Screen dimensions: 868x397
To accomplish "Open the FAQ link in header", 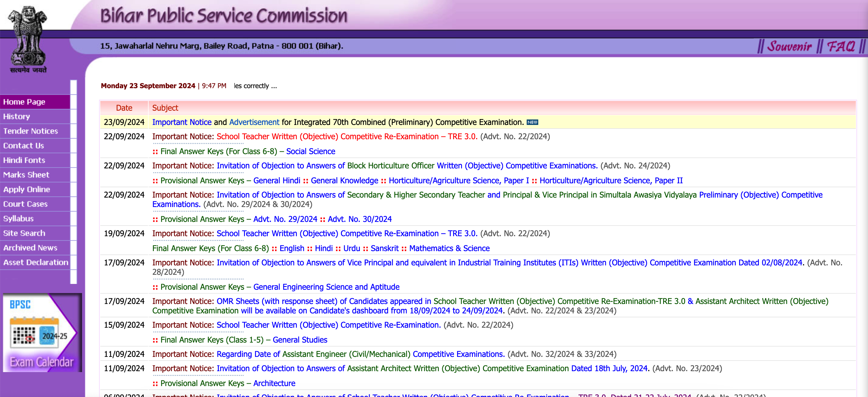I will (841, 46).
